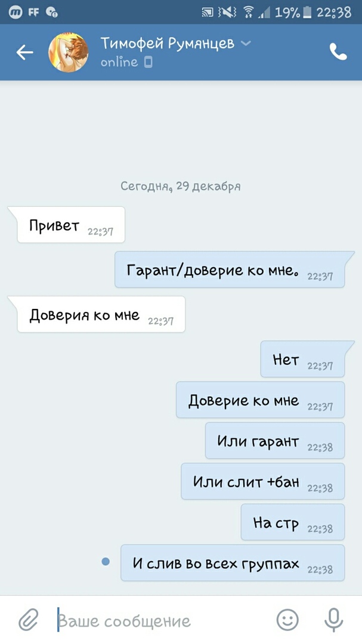Open the attachment paperclip icon
The image size is (362, 644).
pyautogui.click(x=29, y=620)
